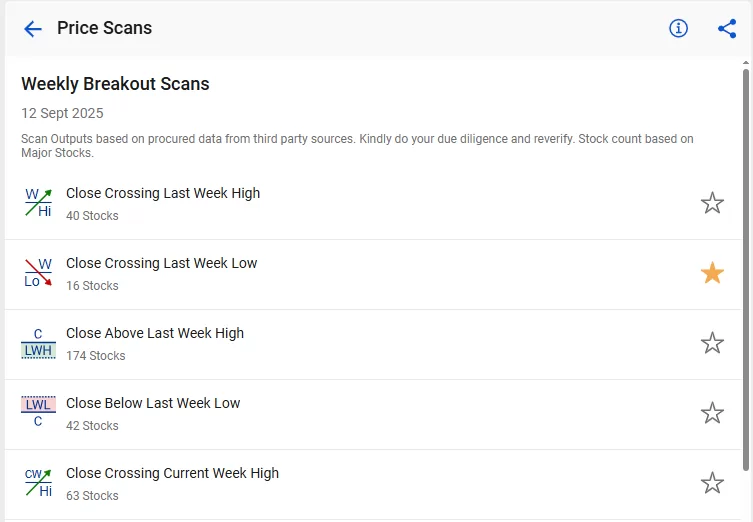753x522 pixels.
Task: Click the W Lo red arrow scan icon
Action: (x=38, y=273)
